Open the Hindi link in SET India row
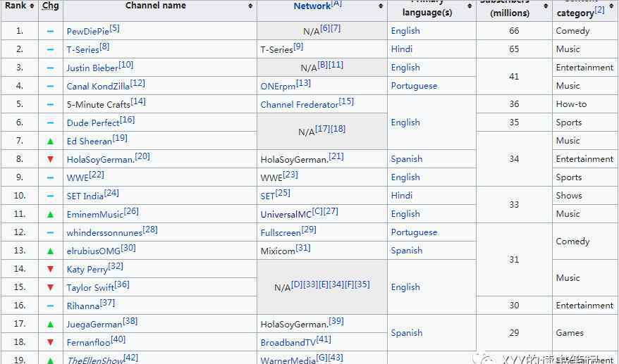The height and width of the screenshot is (364, 619). 401,196
